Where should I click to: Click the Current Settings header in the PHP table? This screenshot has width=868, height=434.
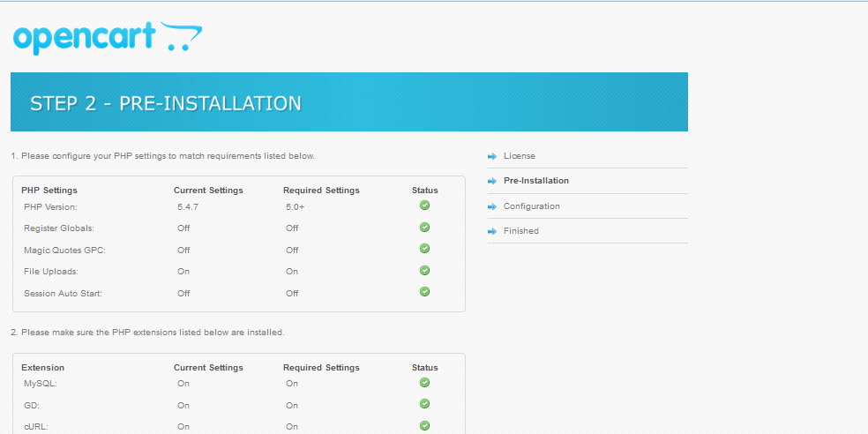(x=208, y=191)
